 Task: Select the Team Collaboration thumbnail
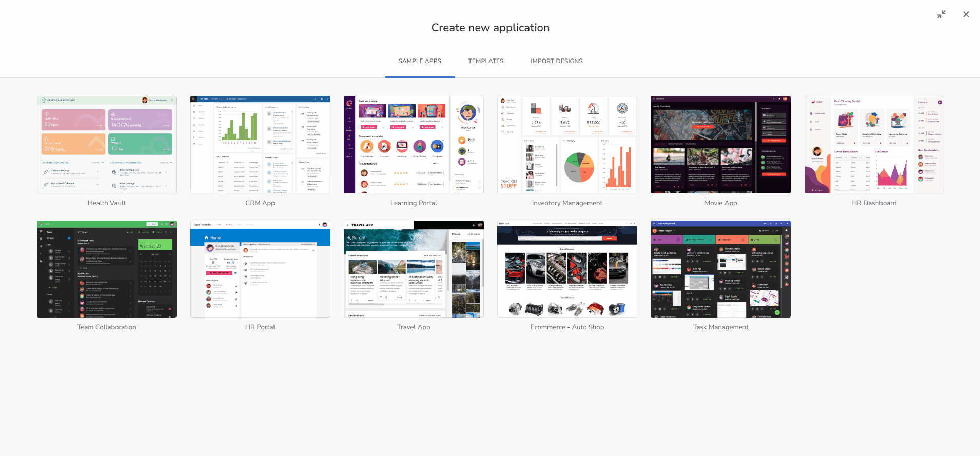tap(107, 269)
